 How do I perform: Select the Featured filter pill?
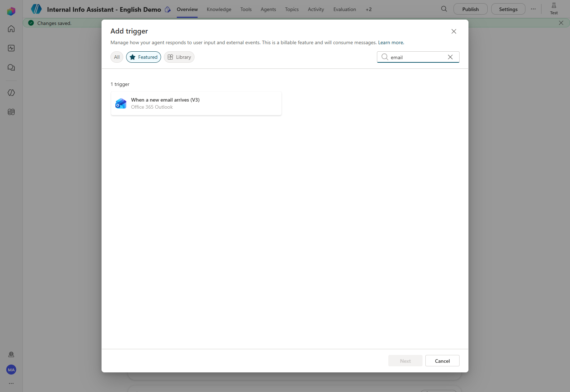pos(144,57)
